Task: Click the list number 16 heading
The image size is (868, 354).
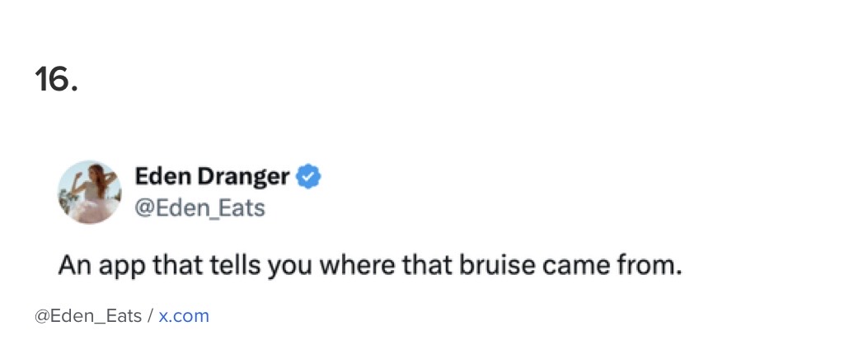Action: coord(56,80)
